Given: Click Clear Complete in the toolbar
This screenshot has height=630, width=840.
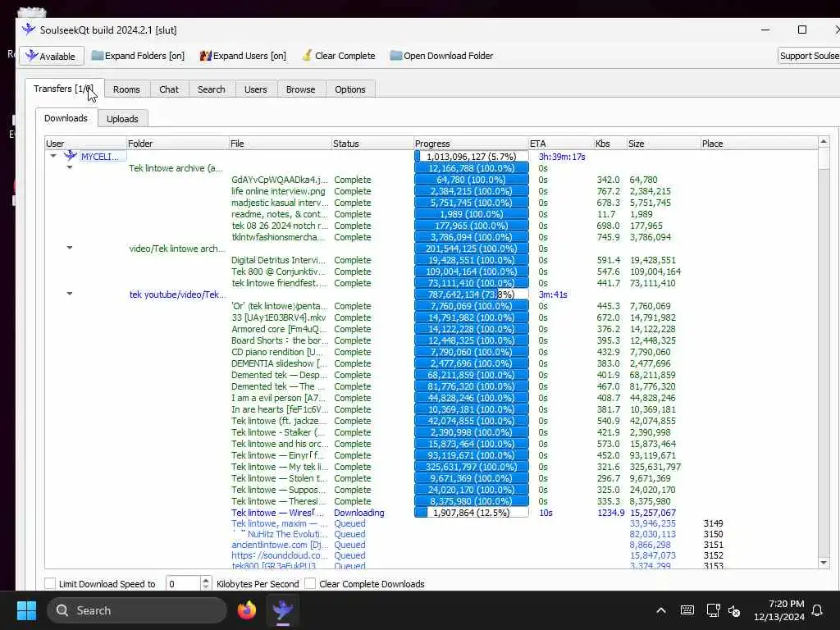Looking at the screenshot, I should [x=339, y=56].
